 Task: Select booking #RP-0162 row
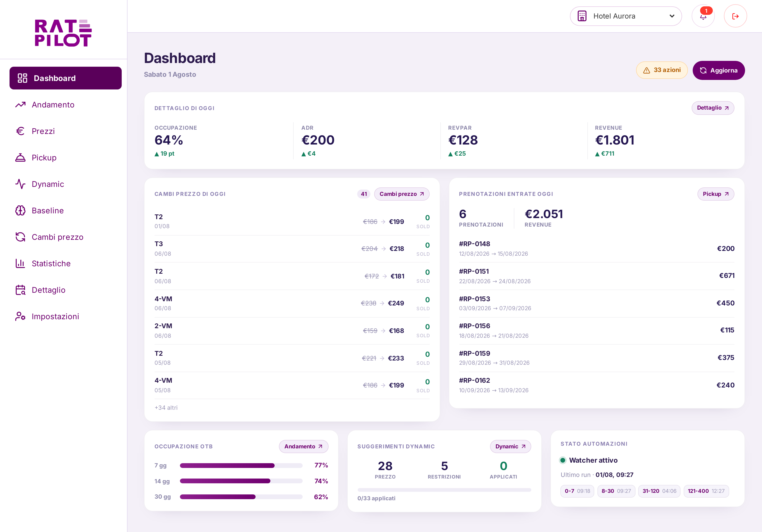(x=596, y=385)
